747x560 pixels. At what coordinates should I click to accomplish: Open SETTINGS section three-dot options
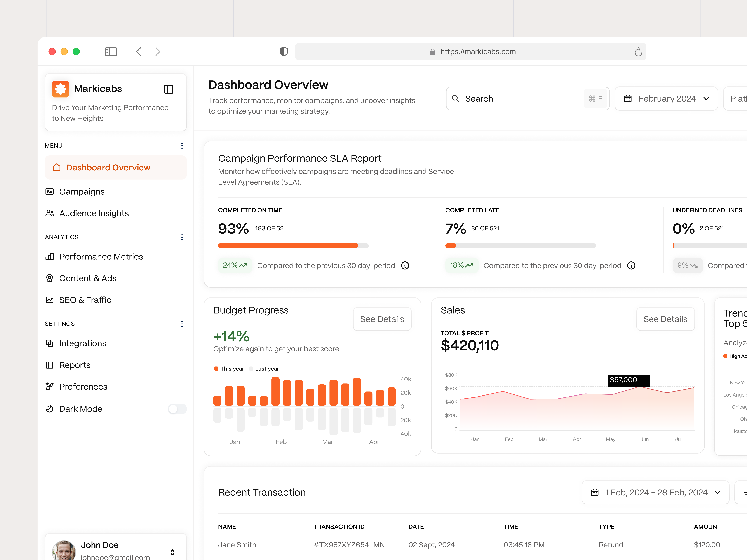pyautogui.click(x=182, y=324)
